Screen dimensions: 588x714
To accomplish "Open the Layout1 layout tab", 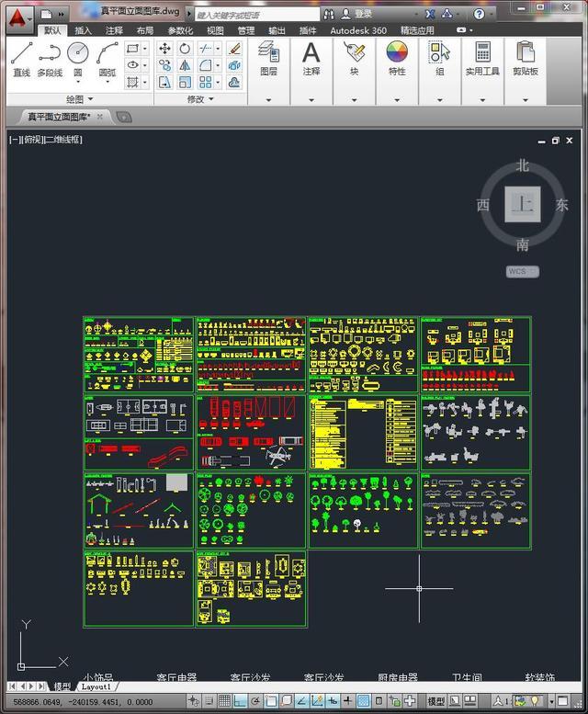I will pyautogui.click(x=96, y=686).
